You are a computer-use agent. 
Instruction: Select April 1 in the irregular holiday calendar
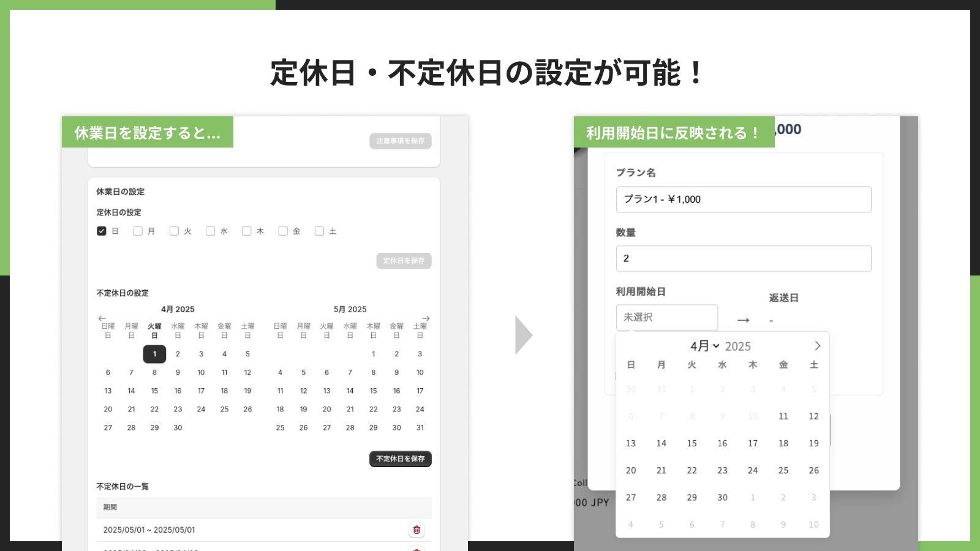[x=154, y=354]
